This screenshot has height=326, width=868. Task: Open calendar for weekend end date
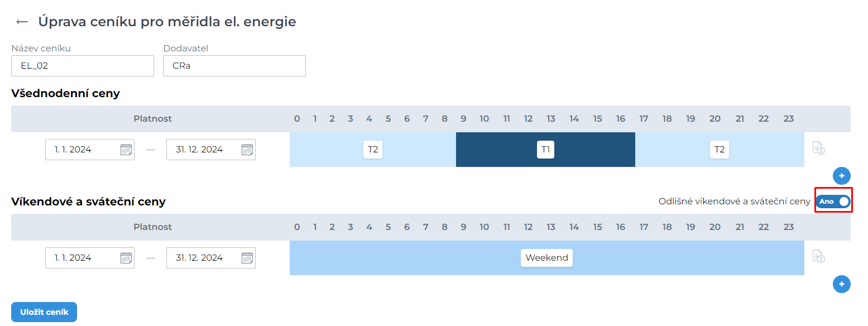click(247, 258)
